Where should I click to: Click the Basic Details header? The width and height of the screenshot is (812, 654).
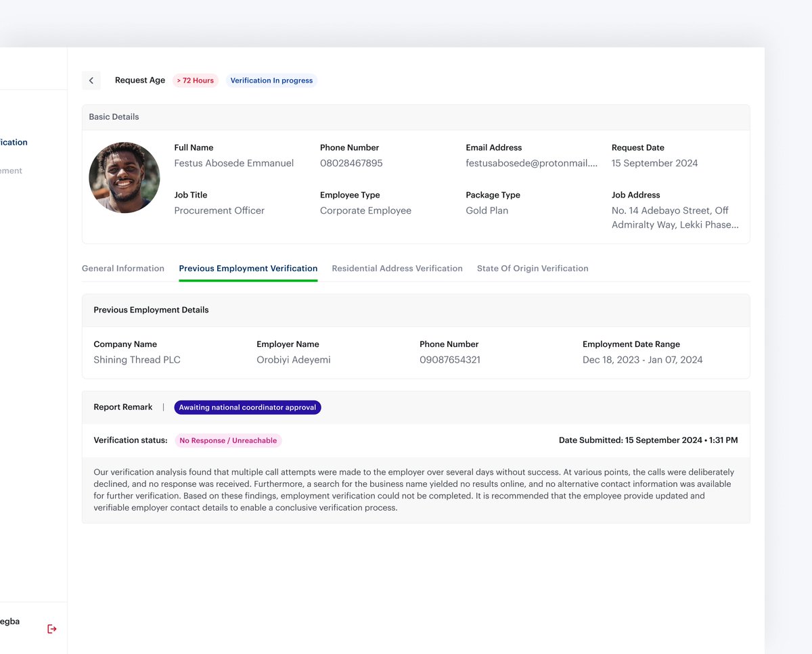(415, 117)
